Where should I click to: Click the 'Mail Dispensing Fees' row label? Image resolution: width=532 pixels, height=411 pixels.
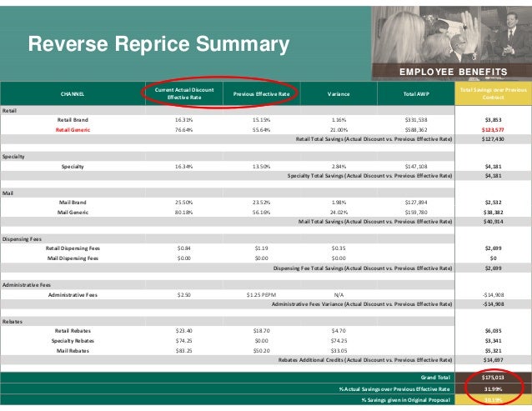pos(73,258)
